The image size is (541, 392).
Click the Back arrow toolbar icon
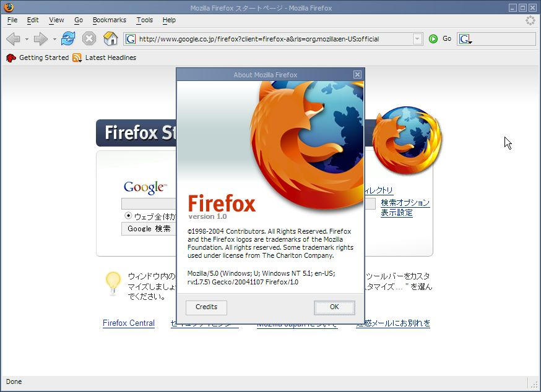tap(14, 39)
